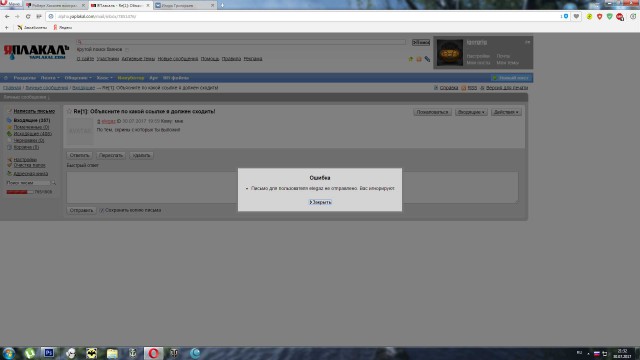Click the blue paperclip icon
This screenshot has height=360, width=640.
point(427,59)
